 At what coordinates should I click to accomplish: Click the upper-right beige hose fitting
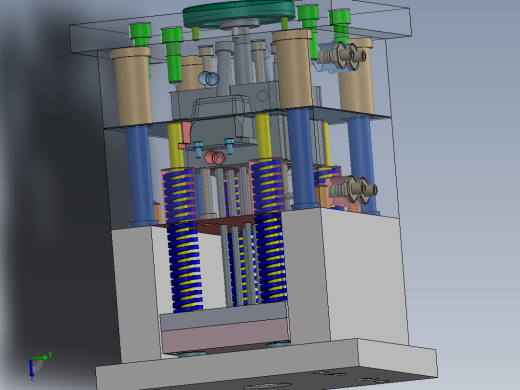pyautogui.click(x=342, y=55)
